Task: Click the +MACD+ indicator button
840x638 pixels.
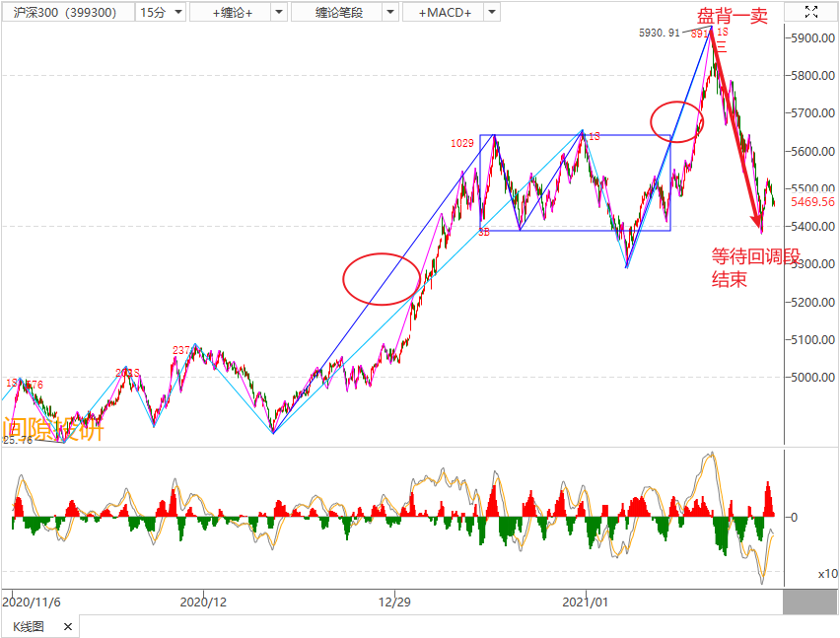Action: 444,12
